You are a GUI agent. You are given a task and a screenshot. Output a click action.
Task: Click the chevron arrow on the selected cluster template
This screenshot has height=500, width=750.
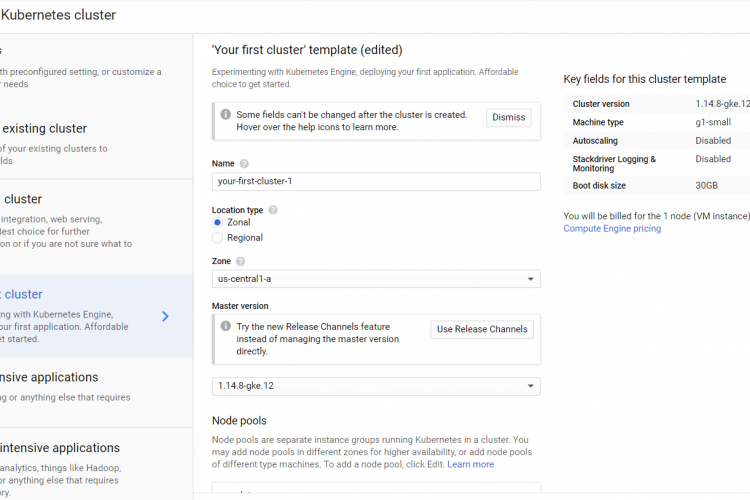coord(165,316)
